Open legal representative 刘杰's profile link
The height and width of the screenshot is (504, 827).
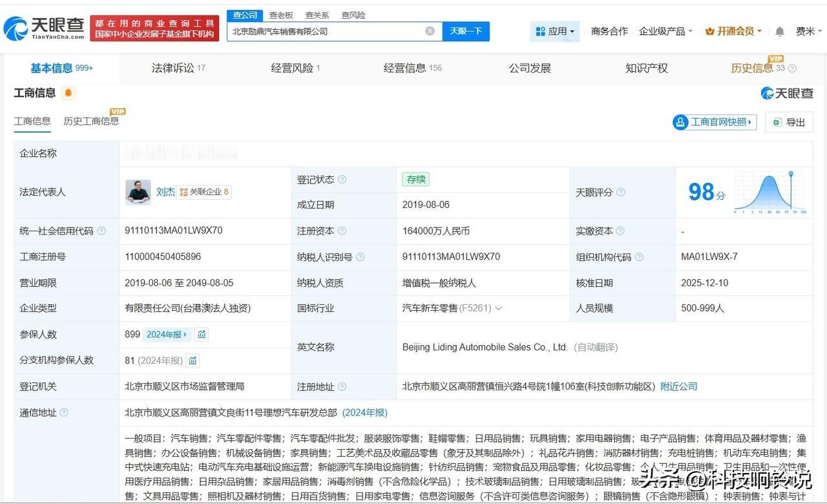pyautogui.click(x=165, y=192)
